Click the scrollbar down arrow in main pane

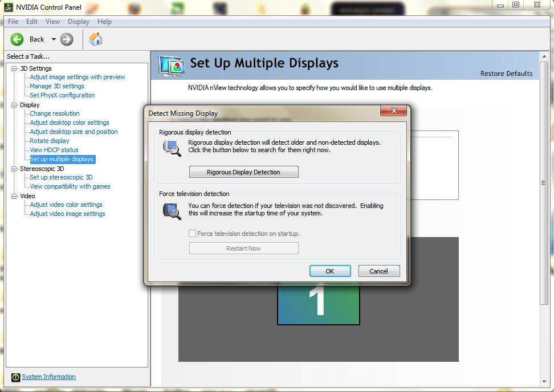(544, 382)
